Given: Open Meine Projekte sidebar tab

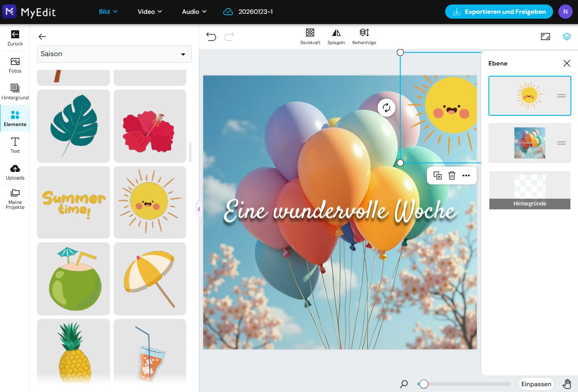Looking at the screenshot, I should pos(15,199).
